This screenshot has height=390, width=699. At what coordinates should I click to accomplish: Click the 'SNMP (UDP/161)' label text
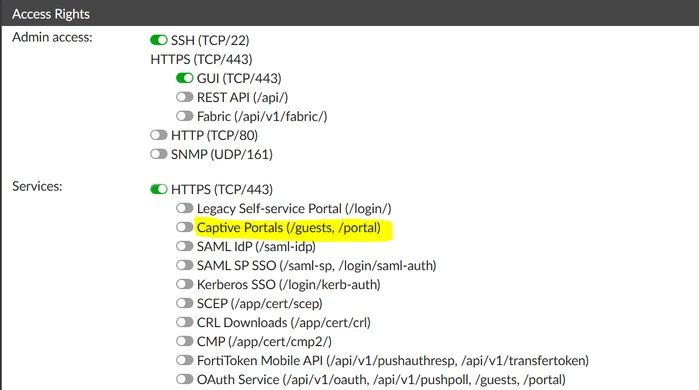click(x=222, y=155)
